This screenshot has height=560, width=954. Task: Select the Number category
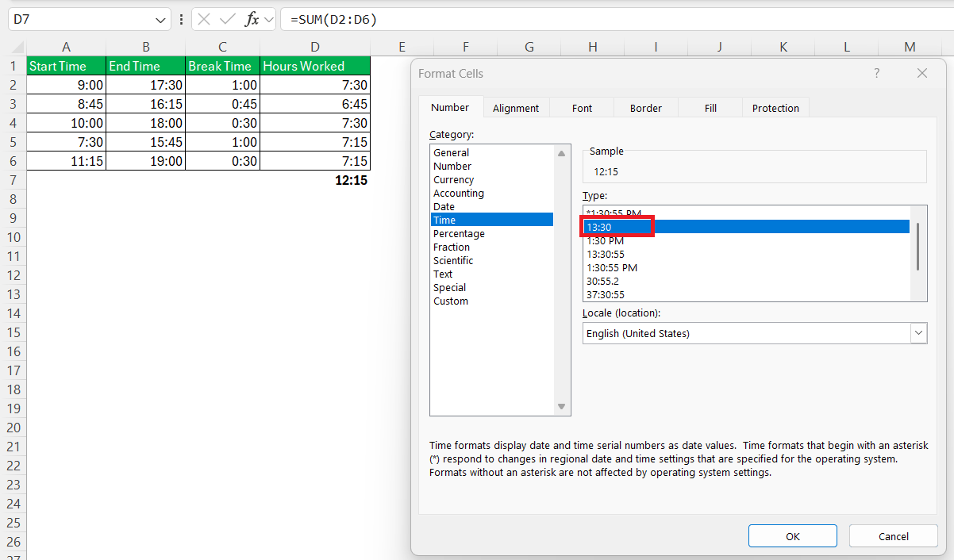(x=492, y=166)
